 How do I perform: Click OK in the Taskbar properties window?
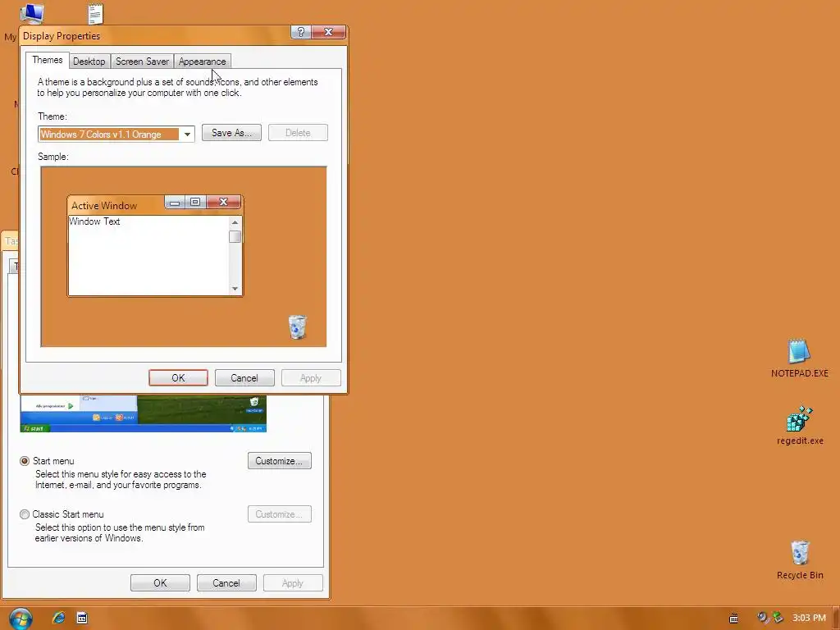pyautogui.click(x=160, y=583)
